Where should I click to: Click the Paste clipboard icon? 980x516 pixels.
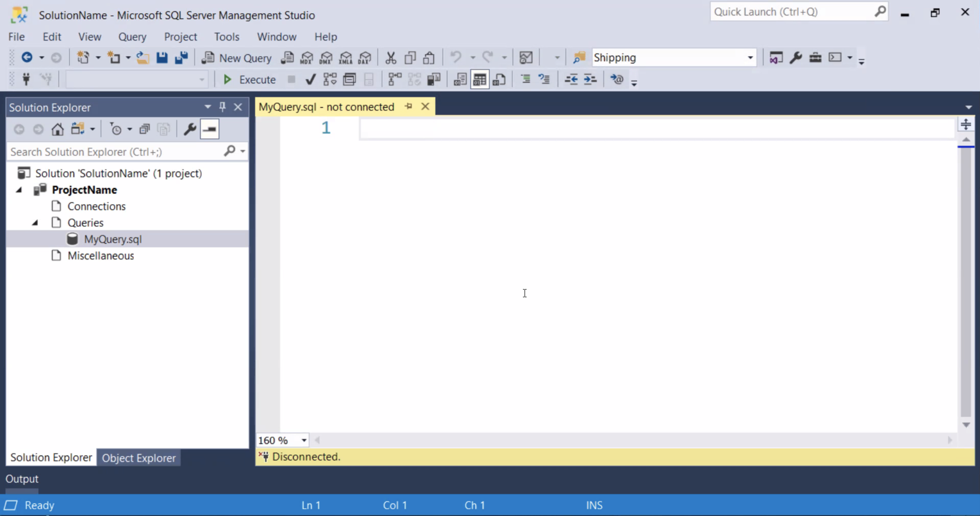(429, 57)
